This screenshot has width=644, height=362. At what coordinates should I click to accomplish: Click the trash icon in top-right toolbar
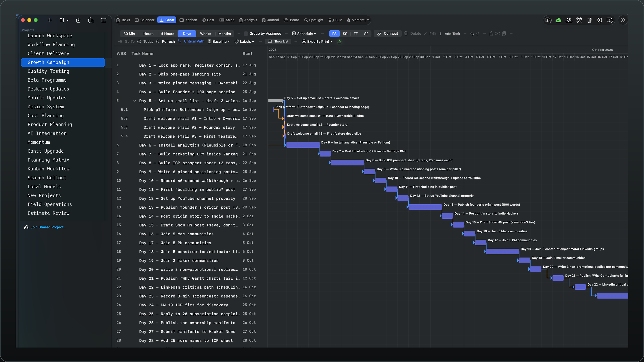pyautogui.click(x=589, y=20)
